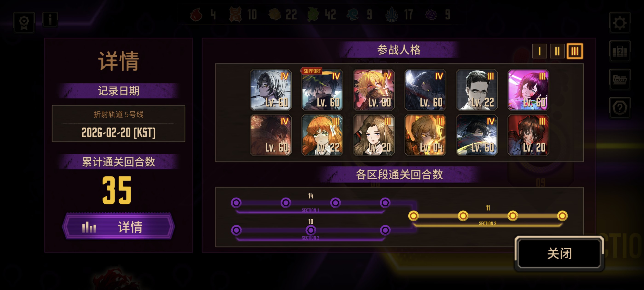Select team tab I
644x290 pixels.
pyautogui.click(x=539, y=51)
